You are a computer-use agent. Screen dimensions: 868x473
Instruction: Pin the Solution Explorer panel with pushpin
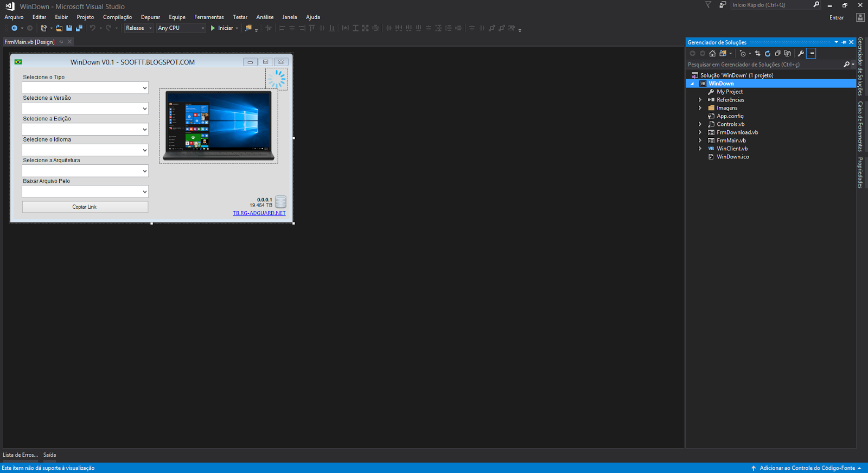point(844,42)
